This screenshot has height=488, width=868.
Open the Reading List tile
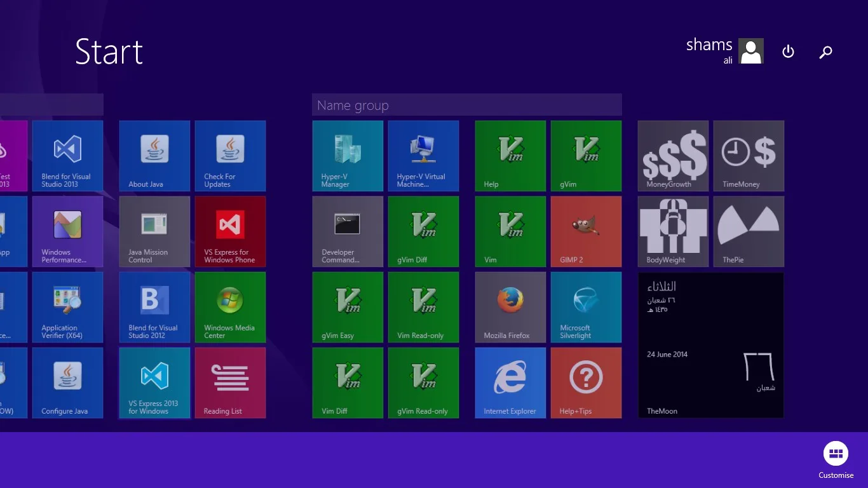[230, 383]
